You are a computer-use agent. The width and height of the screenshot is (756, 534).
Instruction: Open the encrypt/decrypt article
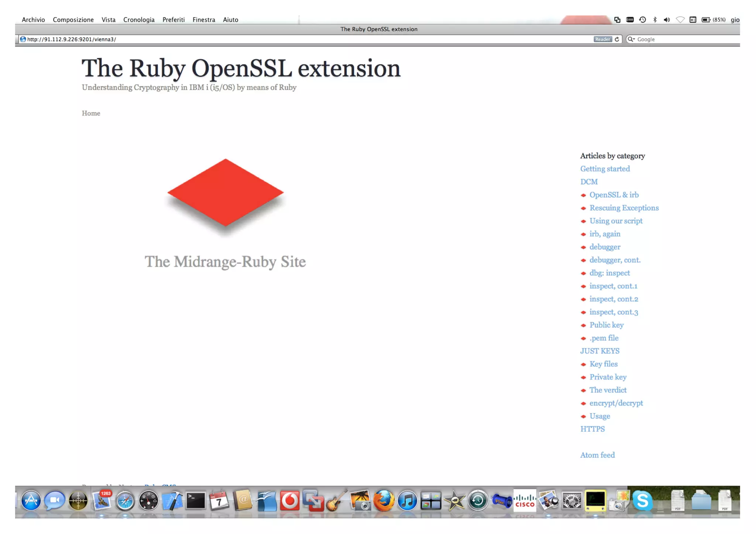[x=616, y=403]
